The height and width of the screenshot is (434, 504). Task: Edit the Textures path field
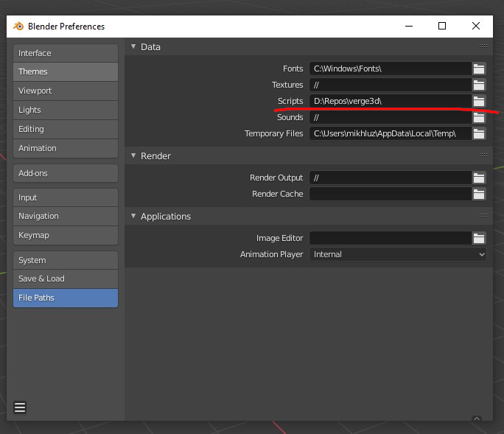(x=391, y=85)
